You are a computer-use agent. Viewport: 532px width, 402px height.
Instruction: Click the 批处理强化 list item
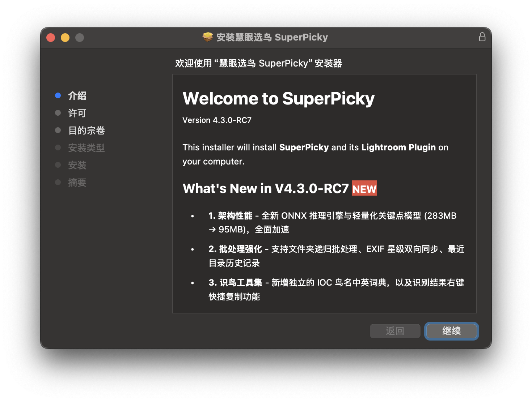coord(336,256)
